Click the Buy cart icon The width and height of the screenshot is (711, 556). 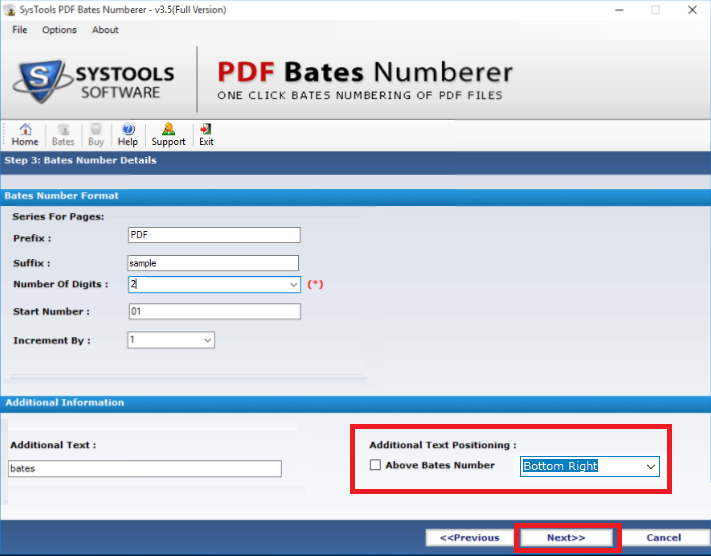point(96,134)
